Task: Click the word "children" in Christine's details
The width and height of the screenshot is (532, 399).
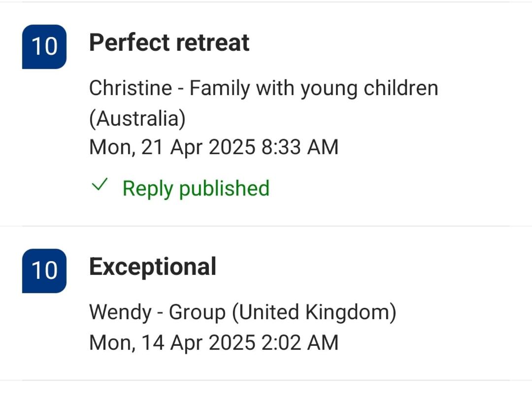Action: point(400,89)
